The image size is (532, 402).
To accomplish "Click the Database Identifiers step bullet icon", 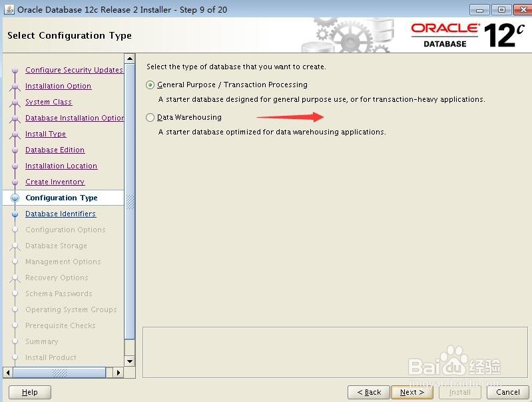I will (x=15, y=214).
